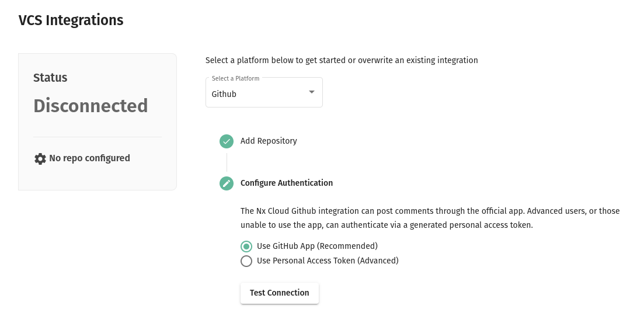Expand the platform dropdown arrow
Screen dimensions: 644x333
(x=311, y=92)
